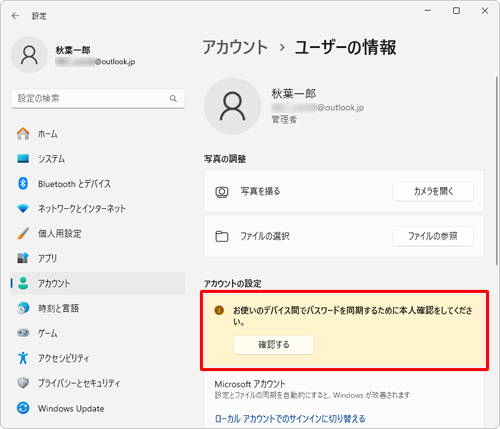Click the 写真の調整 section heading
500x429 pixels.
(x=225, y=159)
